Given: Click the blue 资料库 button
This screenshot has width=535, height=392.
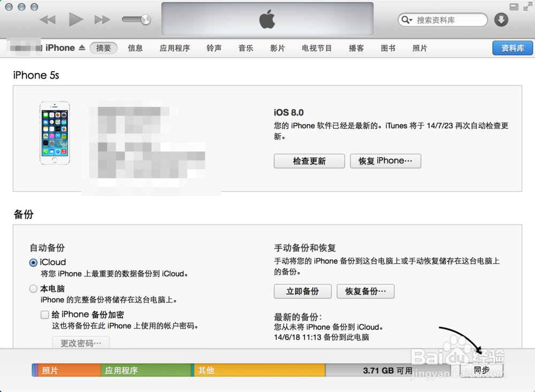Looking at the screenshot, I should (513, 48).
